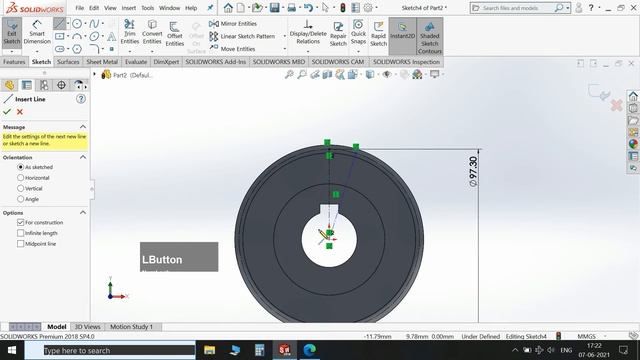Switch to the Motion Study 1 tab
640x360 pixels.
pos(131,327)
